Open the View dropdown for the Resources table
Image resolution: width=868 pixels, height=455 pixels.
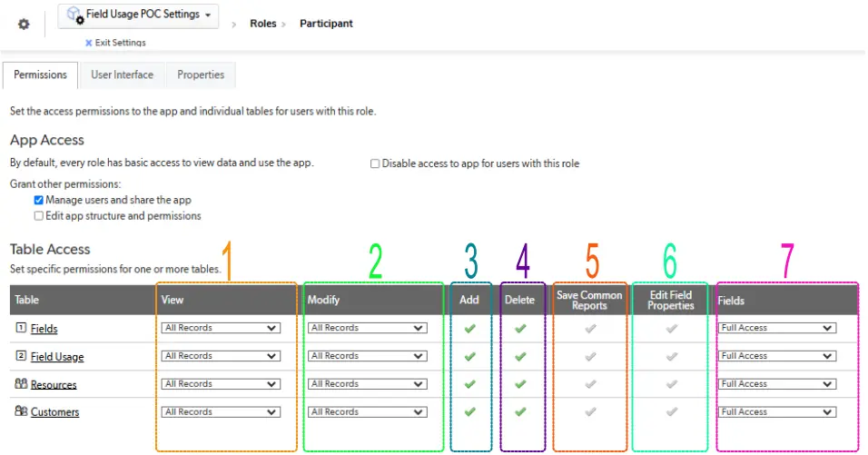[x=221, y=384]
